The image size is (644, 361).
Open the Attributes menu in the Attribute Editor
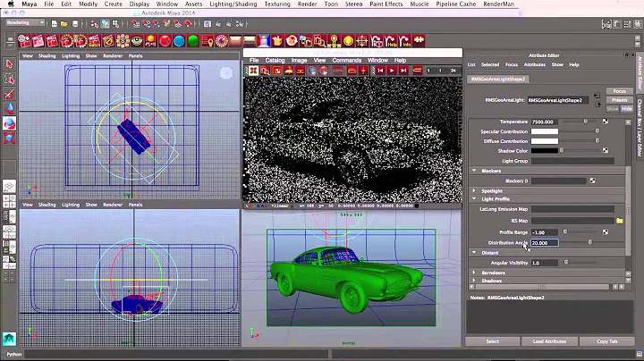[534, 64]
